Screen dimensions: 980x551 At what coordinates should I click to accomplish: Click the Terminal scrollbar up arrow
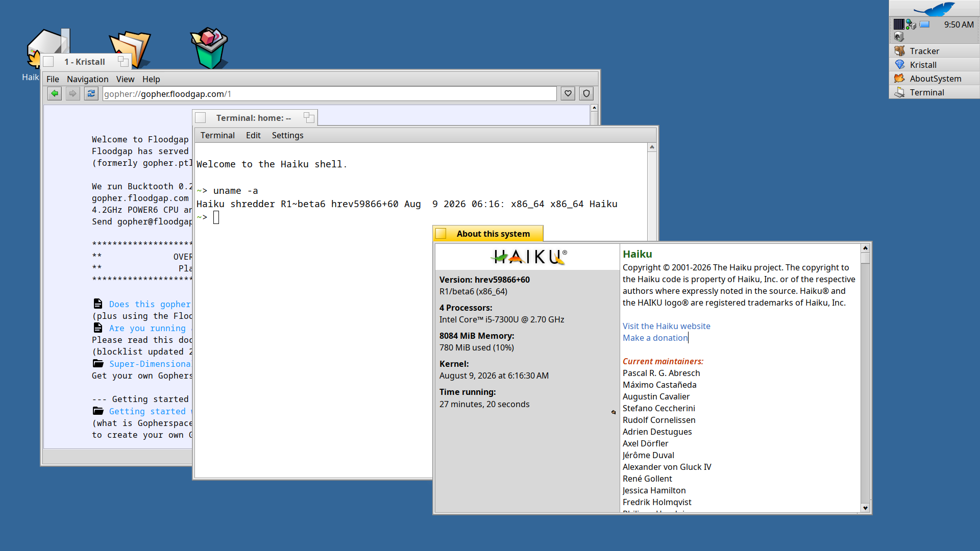652,147
